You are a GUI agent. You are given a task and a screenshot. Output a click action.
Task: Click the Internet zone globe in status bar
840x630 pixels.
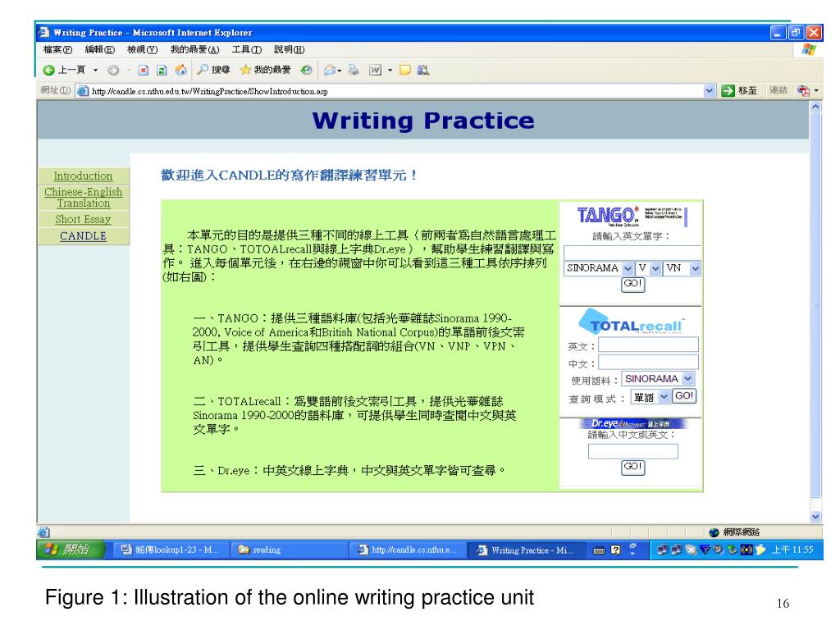click(714, 532)
